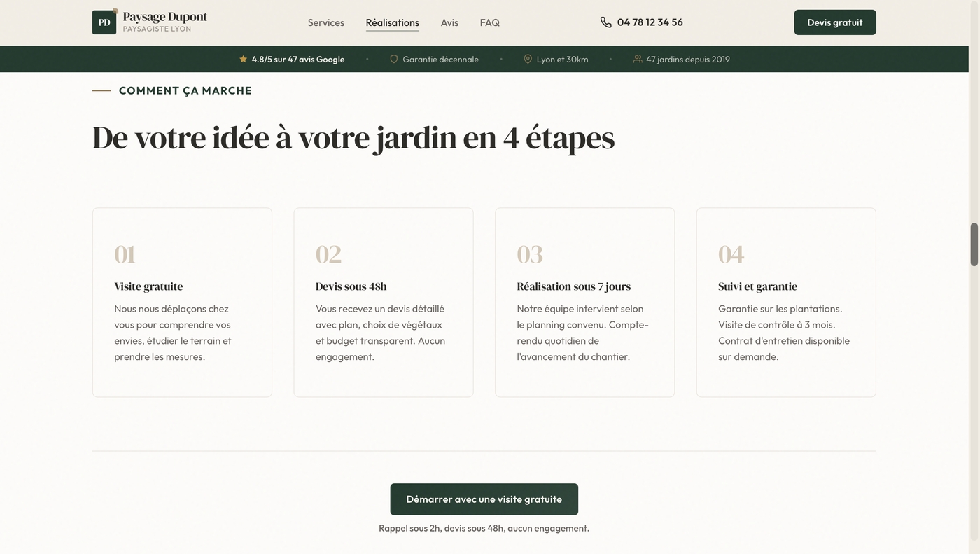Call the number 04 78 12 34 56

pyautogui.click(x=650, y=22)
